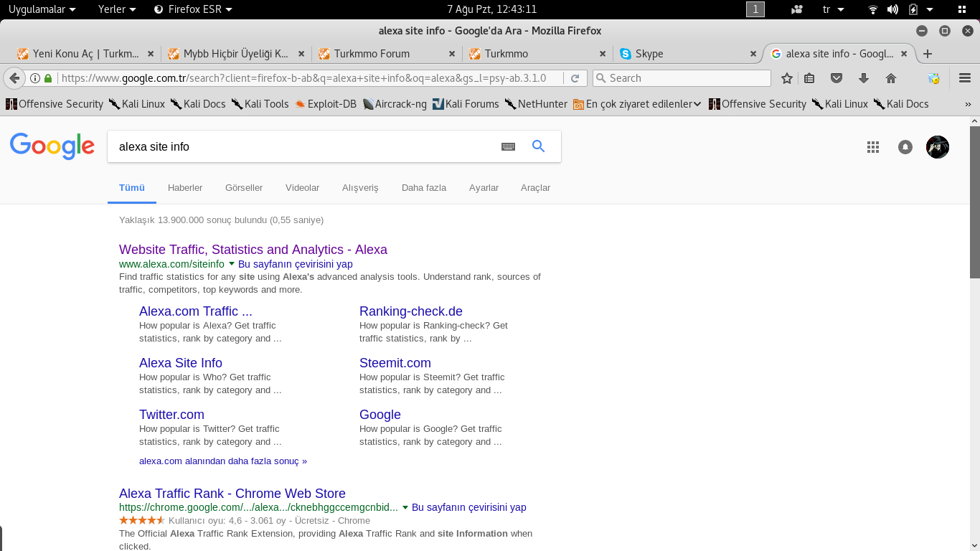Select the Videolar search tab
Viewport: 980px width, 551px height.
[x=303, y=188]
